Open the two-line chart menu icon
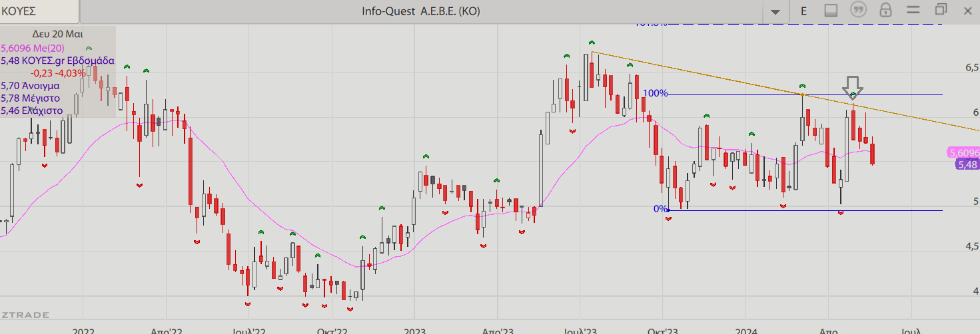The width and height of the screenshot is (980, 334). 913,9
